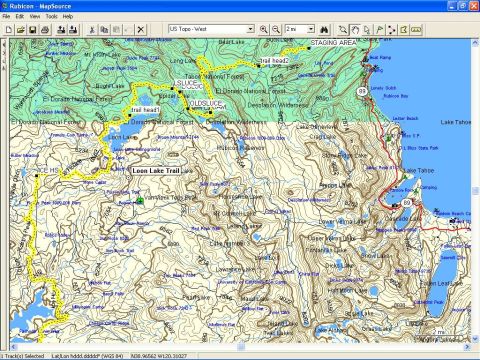The image size is (480, 360).
Task: Pick the Waypoint flag tool
Action: (379, 30)
